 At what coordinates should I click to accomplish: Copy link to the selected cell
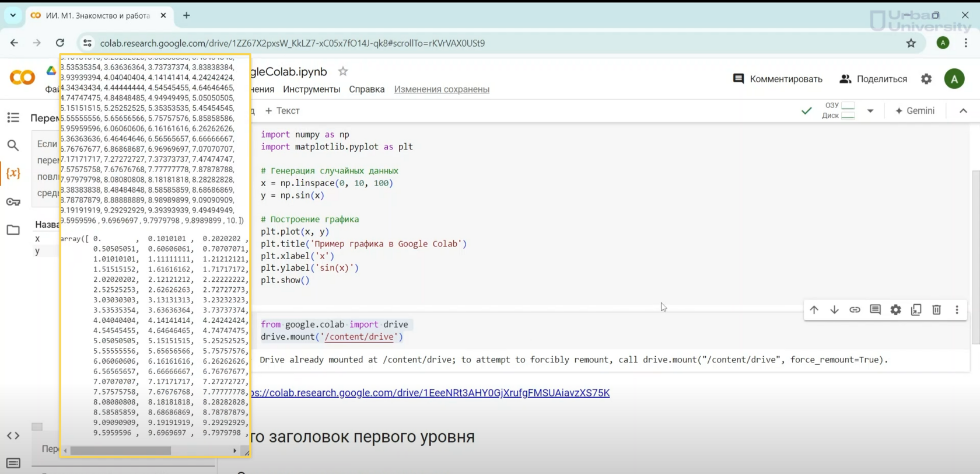(x=855, y=310)
